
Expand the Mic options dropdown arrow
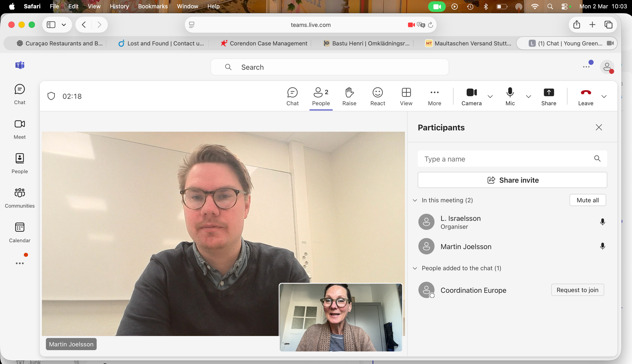[529, 96]
